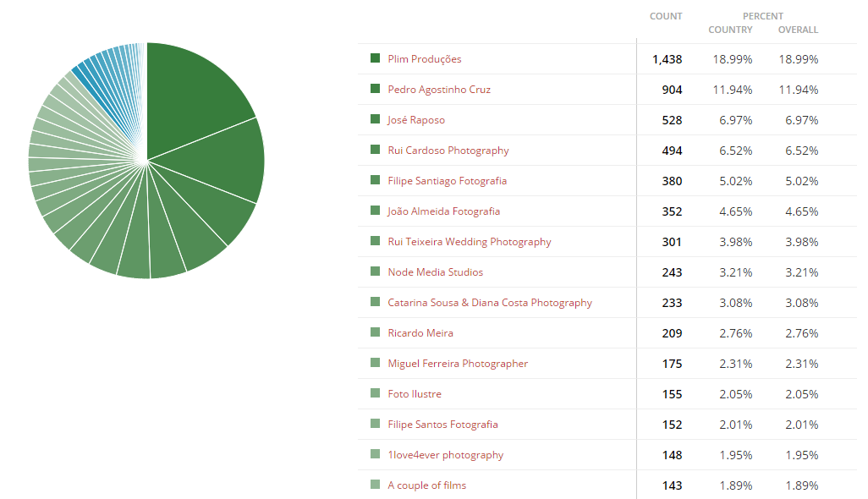This screenshot has width=868, height=499.
Task: Click the swatch beside Node Media Studios
Action: pyautogui.click(x=376, y=271)
